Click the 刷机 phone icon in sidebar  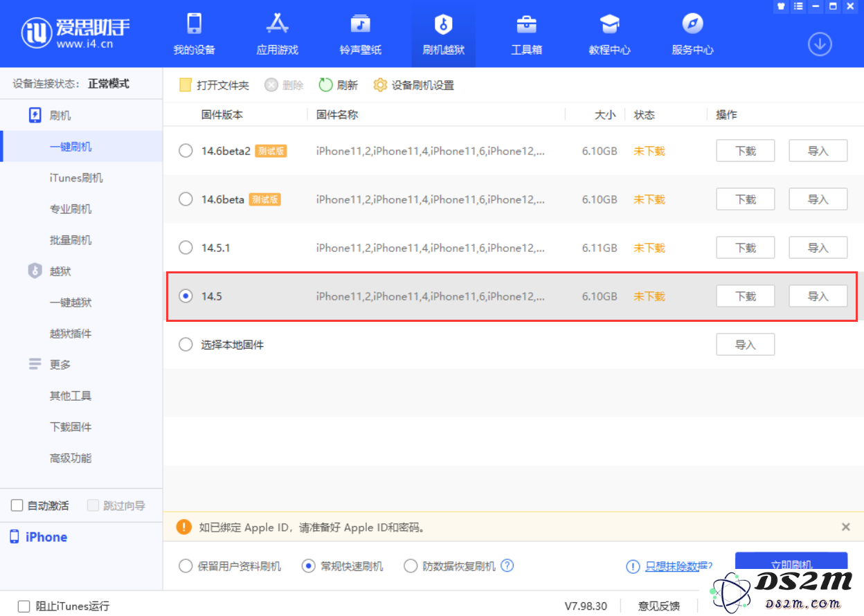point(35,115)
